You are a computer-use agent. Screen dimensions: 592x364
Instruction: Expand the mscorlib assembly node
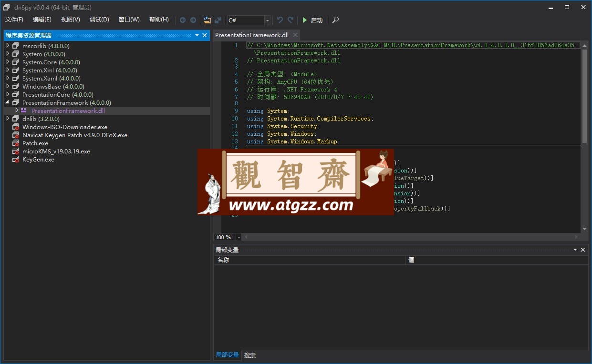point(8,46)
